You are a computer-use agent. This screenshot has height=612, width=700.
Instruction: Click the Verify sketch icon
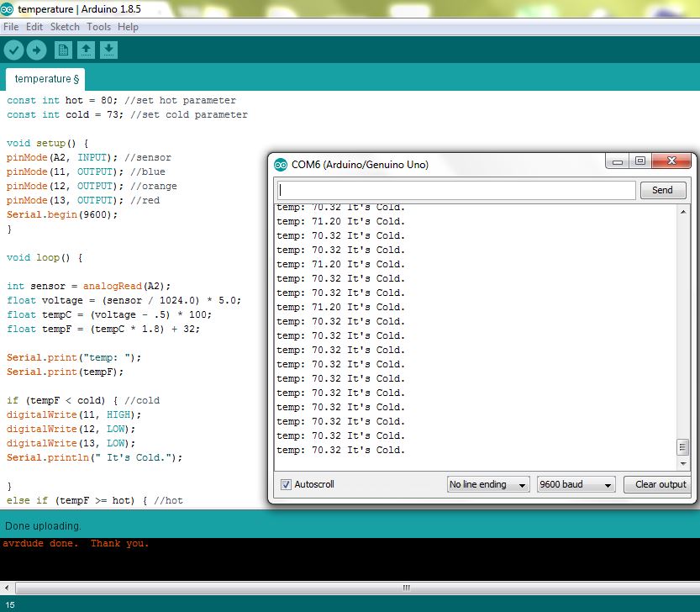[x=13, y=50]
